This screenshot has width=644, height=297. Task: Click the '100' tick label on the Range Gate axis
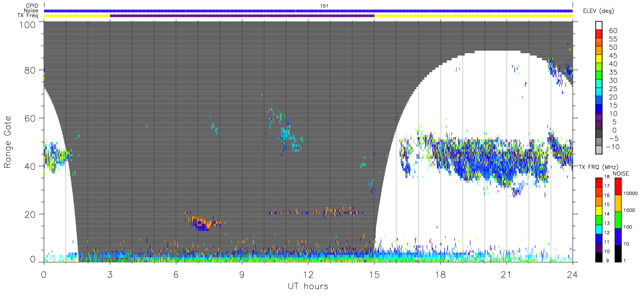28,25
